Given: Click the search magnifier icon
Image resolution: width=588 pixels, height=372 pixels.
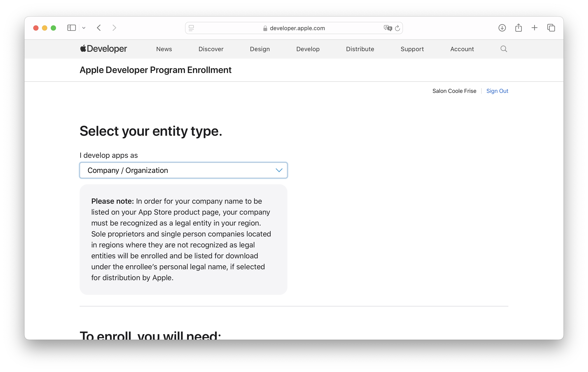Looking at the screenshot, I should point(504,49).
